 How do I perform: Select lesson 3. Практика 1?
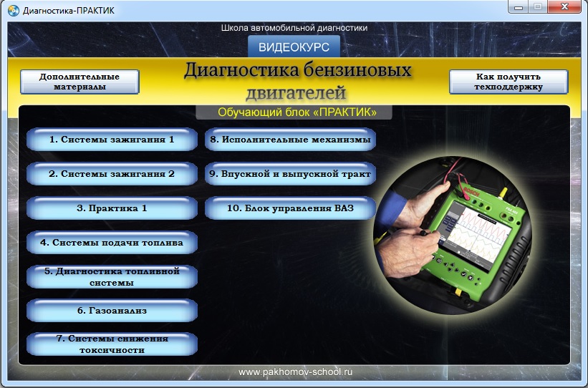[x=112, y=208]
